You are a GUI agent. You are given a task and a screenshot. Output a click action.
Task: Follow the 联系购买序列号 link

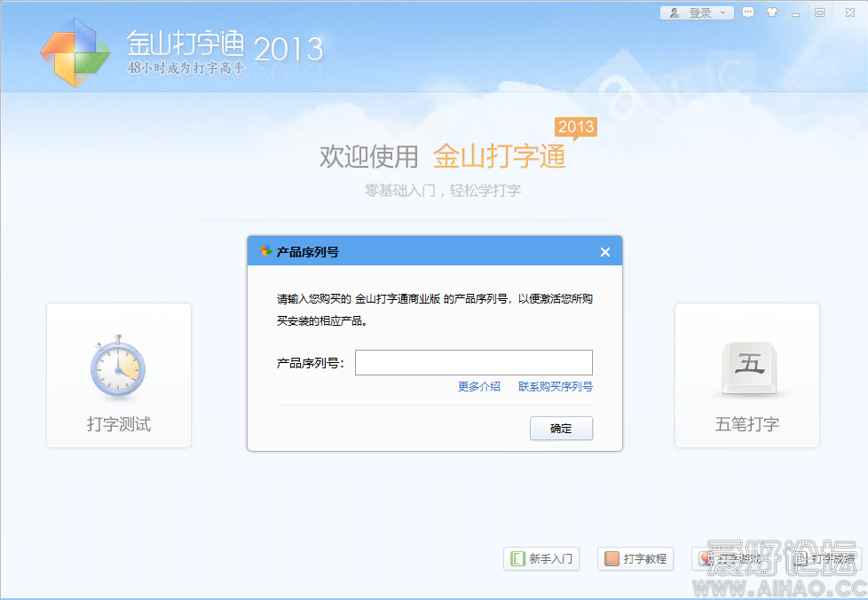point(556,386)
